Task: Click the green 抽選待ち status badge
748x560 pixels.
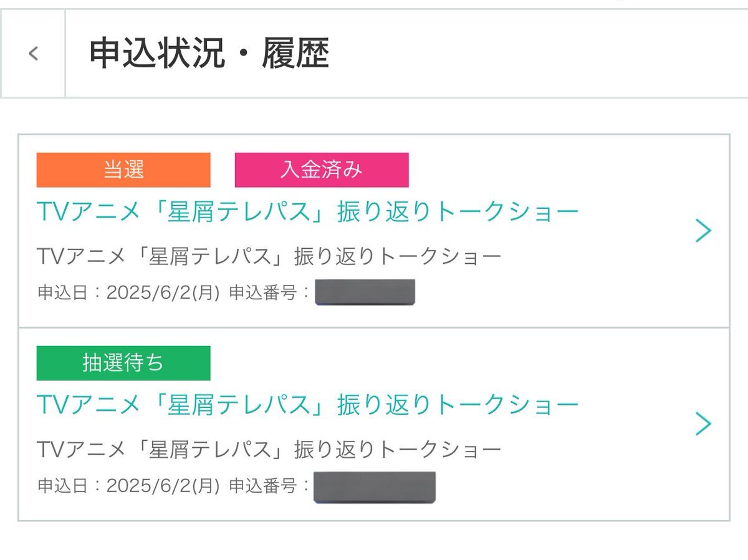Action: (x=123, y=363)
